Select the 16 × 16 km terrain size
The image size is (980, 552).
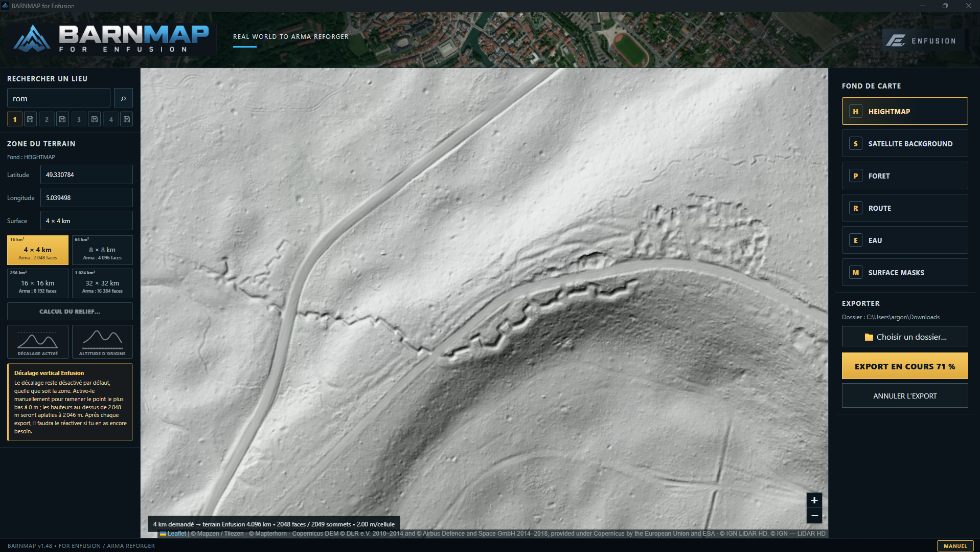[x=38, y=283]
